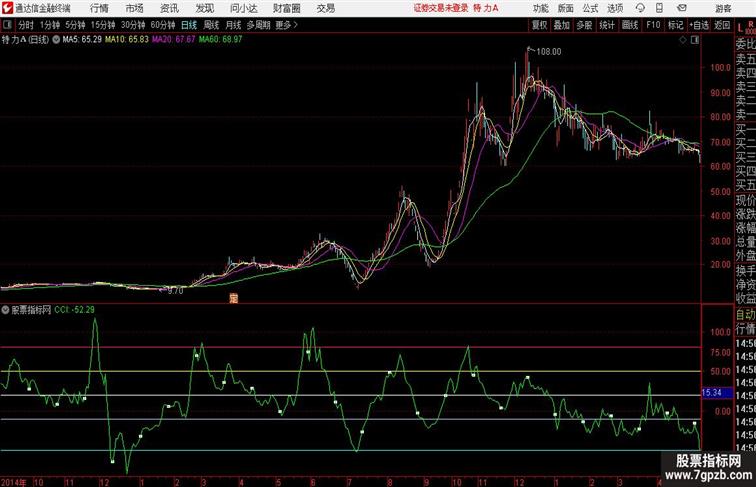Switch to 30分钟 period tab
Screen dimensions: 756x487
point(133,25)
